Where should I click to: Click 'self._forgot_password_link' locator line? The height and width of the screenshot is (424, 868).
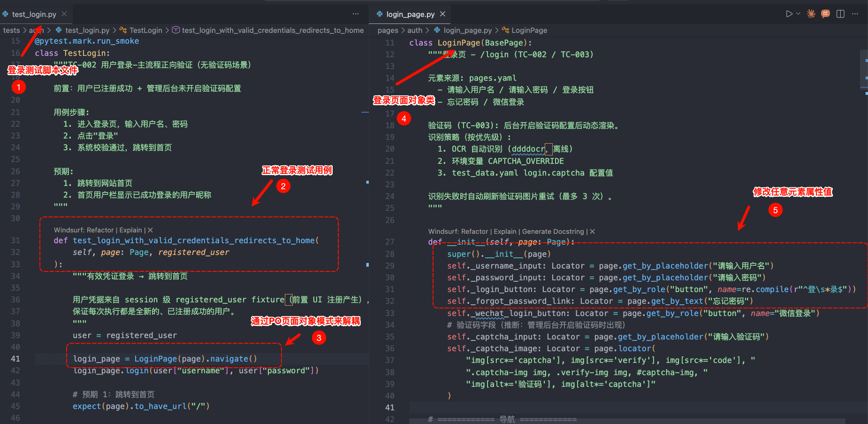600,301
